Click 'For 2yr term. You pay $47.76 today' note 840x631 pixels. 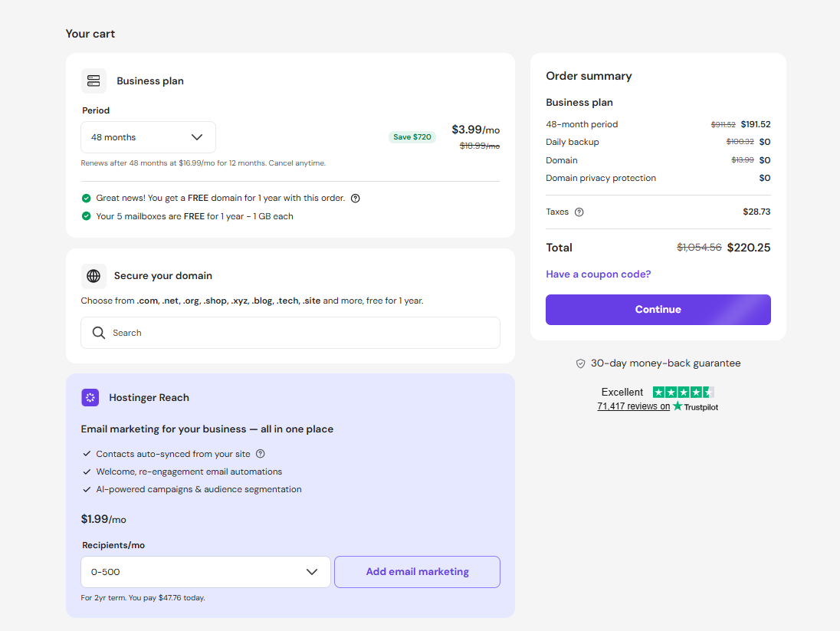tap(143, 598)
